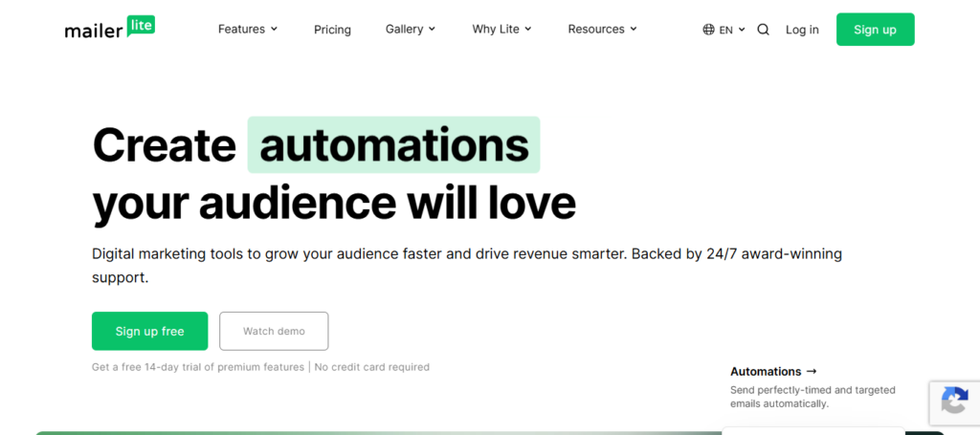980x435 pixels.
Task: Expand the Resources dropdown
Action: (x=602, y=30)
